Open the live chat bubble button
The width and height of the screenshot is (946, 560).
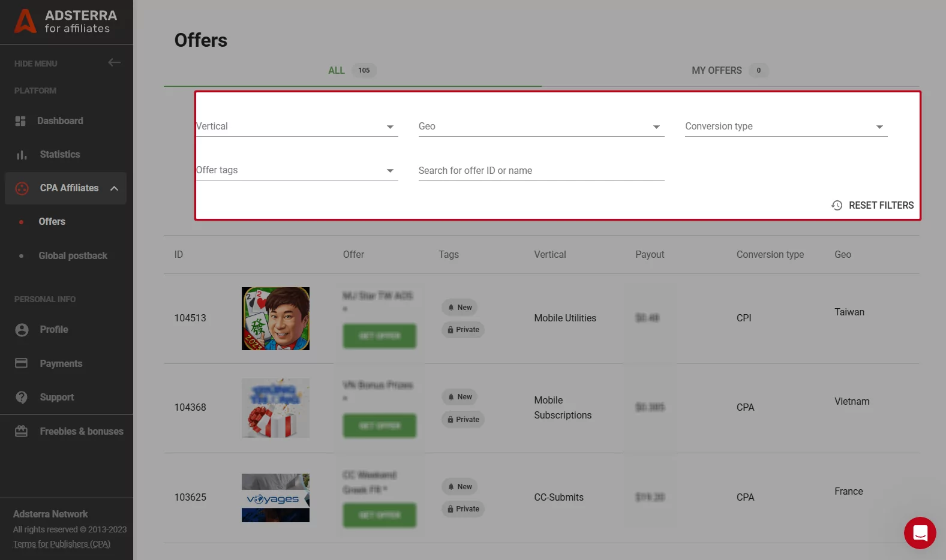[920, 532]
